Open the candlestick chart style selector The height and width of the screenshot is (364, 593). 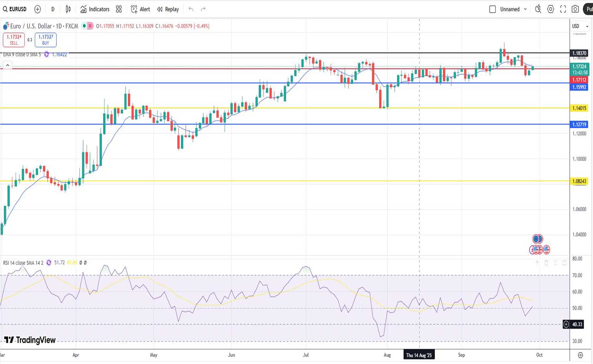tap(68, 9)
